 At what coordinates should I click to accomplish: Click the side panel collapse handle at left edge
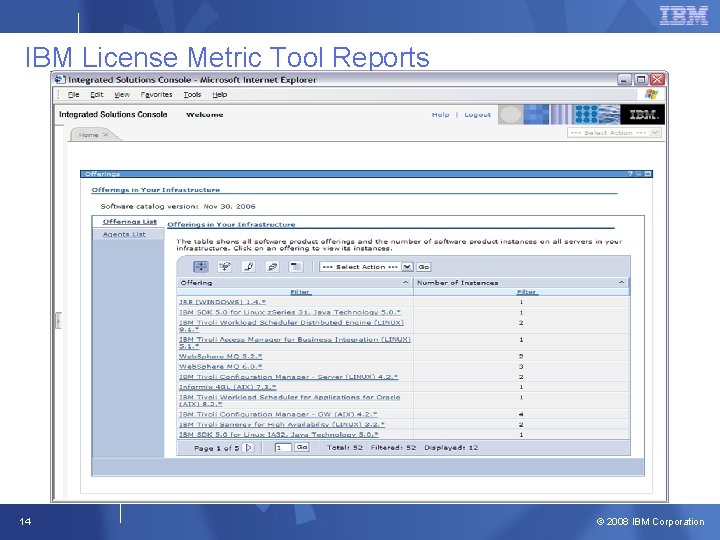pos(58,320)
